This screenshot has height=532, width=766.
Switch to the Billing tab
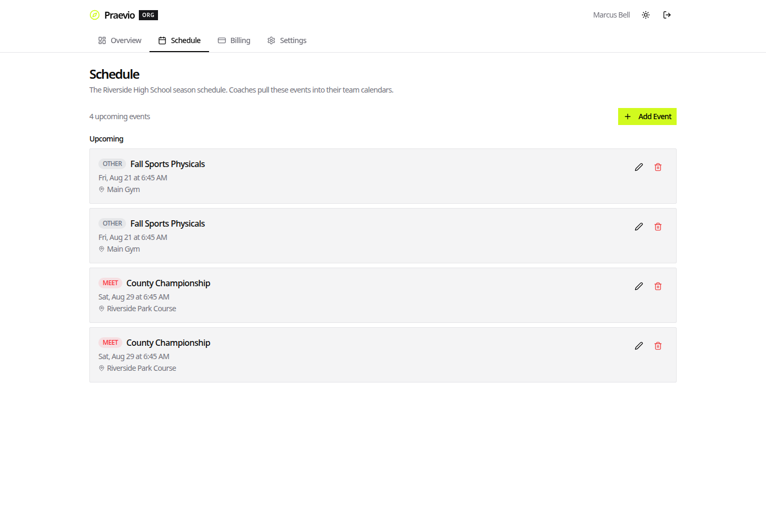point(234,40)
